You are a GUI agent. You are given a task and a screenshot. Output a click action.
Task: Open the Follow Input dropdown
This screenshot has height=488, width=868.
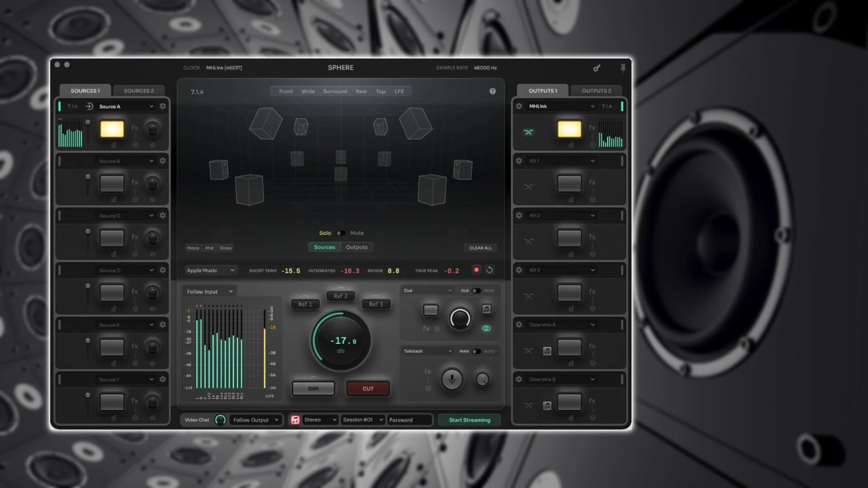coord(209,291)
